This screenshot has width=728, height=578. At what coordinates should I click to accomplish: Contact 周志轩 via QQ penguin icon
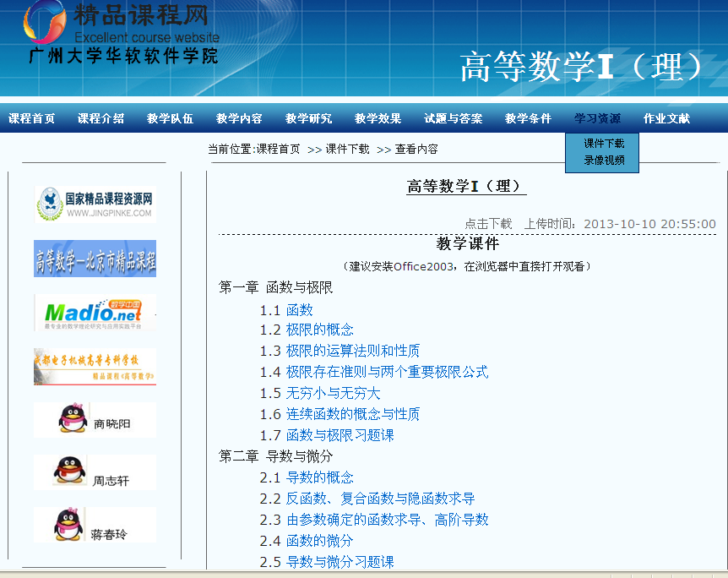tap(69, 472)
